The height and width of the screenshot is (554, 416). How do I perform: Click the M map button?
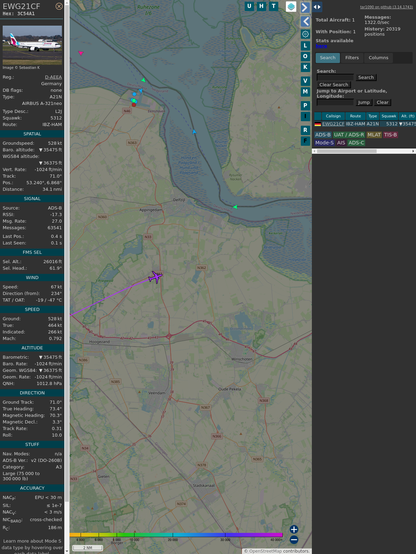coord(305,92)
